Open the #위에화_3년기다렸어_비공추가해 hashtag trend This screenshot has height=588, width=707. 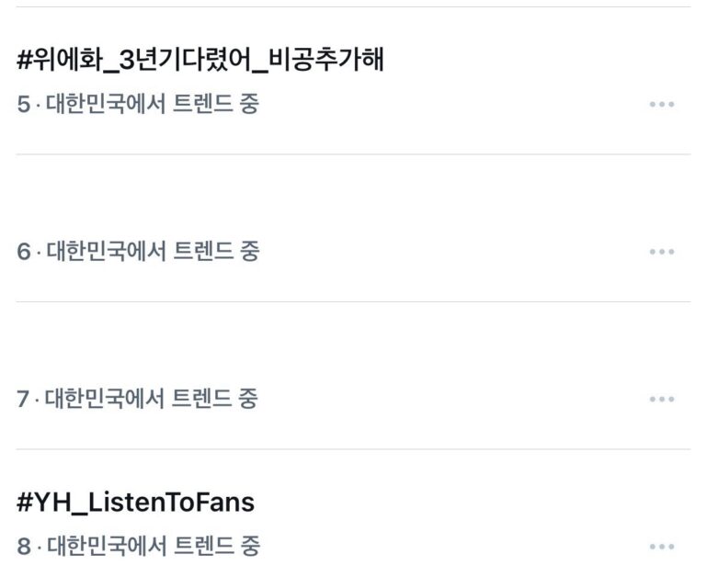(x=200, y=62)
